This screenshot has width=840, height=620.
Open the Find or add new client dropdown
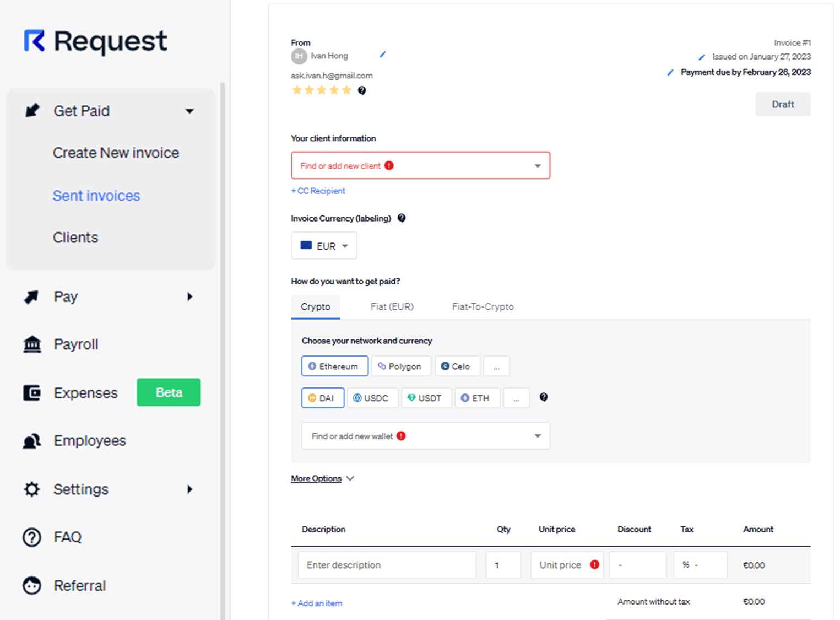click(420, 165)
